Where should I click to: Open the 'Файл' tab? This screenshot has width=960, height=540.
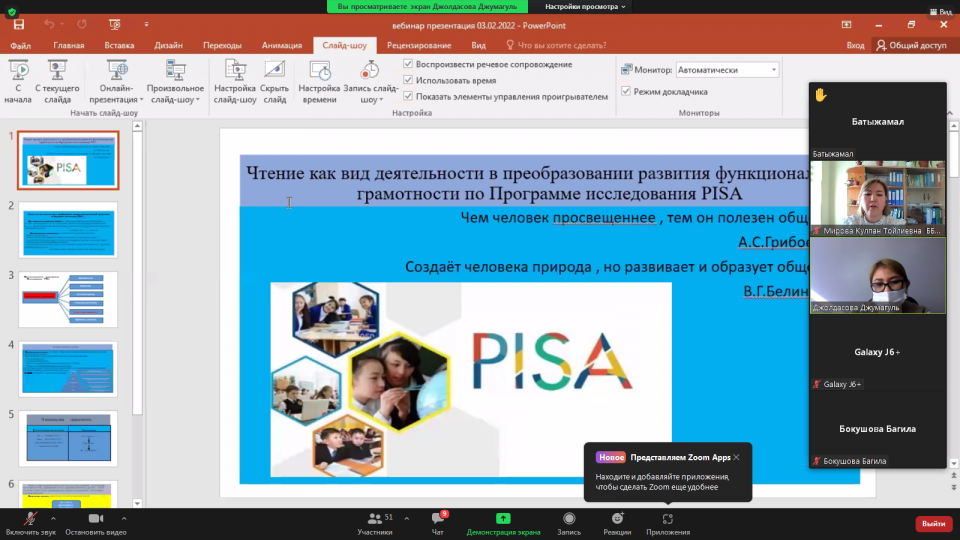coord(20,45)
